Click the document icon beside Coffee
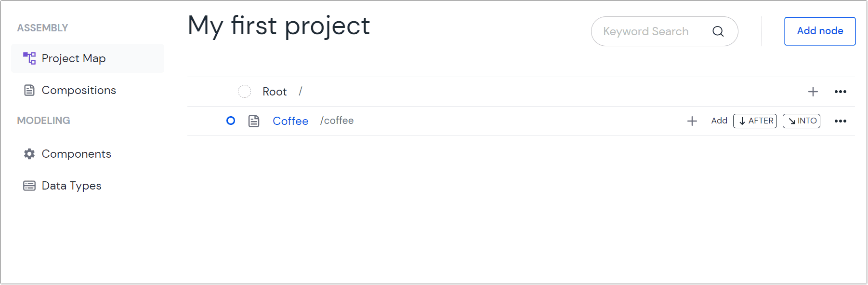The width and height of the screenshot is (868, 285). 254,121
